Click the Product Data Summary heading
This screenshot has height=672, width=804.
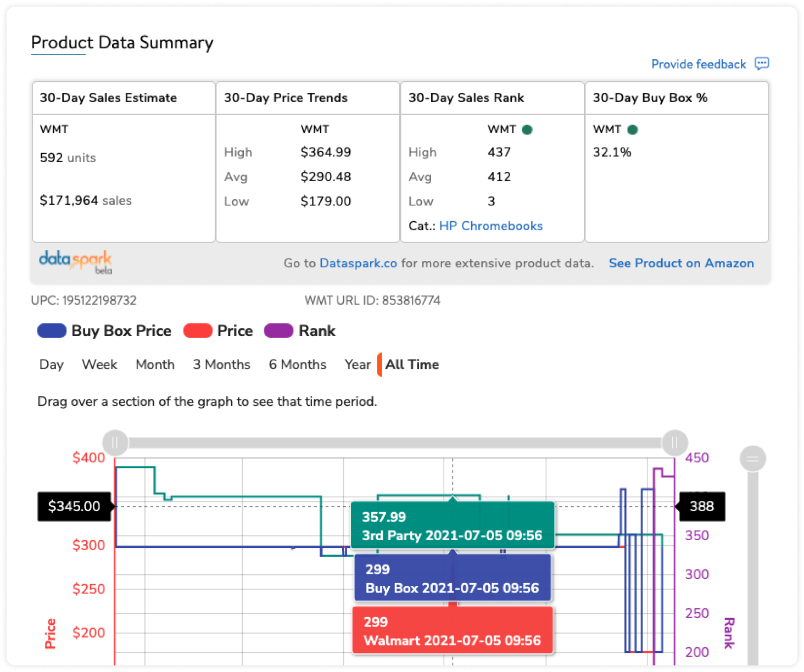[122, 43]
